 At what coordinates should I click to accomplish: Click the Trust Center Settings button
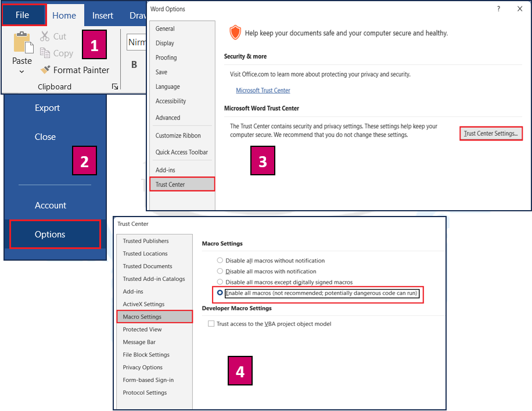click(491, 134)
